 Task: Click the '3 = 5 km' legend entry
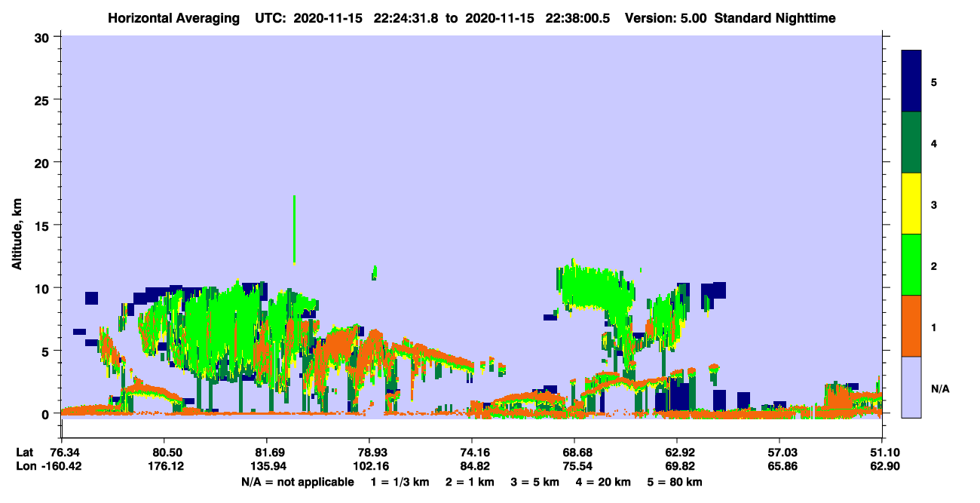tap(535, 482)
